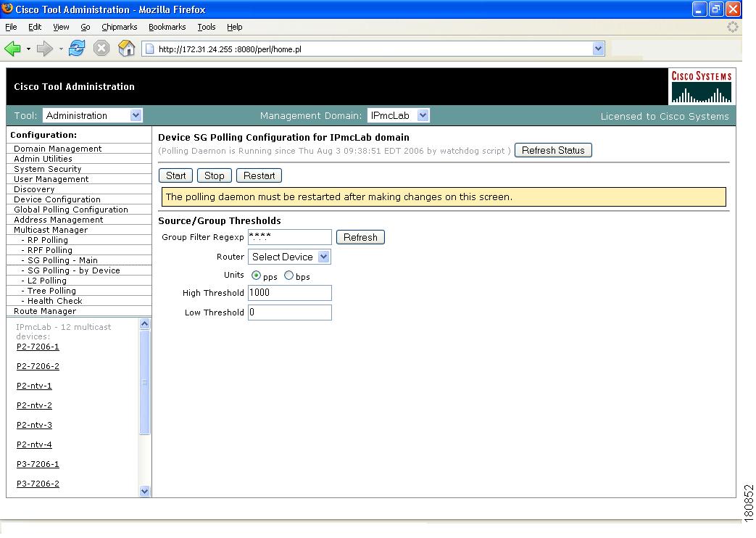Screen dimensions: 756x538
Task: Click the Group Filter Regexp field
Action: click(x=290, y=237)
